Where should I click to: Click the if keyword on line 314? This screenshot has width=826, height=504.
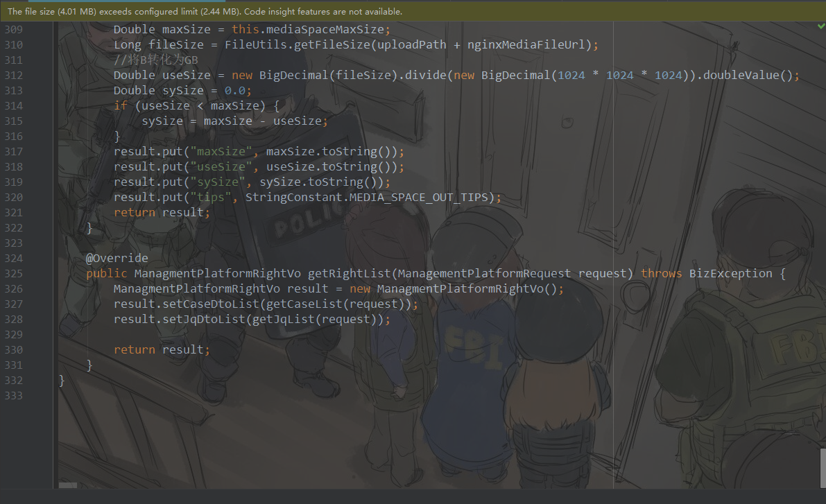click(121, 106)
